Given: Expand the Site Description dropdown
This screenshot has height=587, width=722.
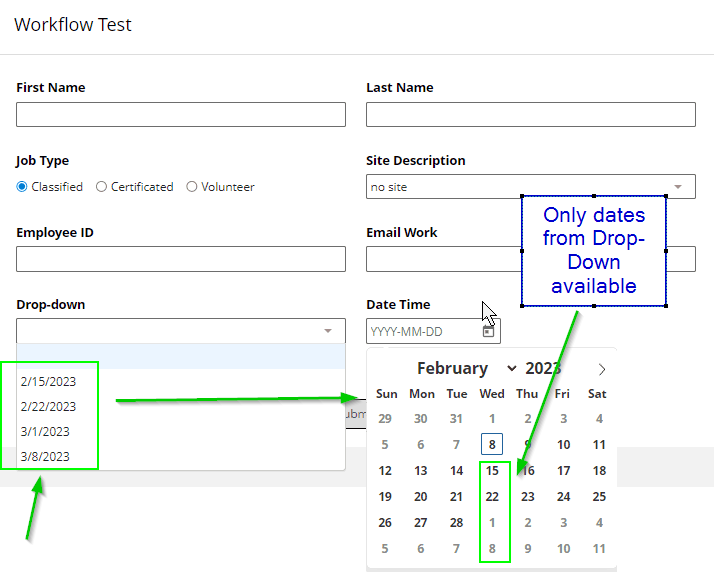Looking at the screenshot, I should 679,187.
